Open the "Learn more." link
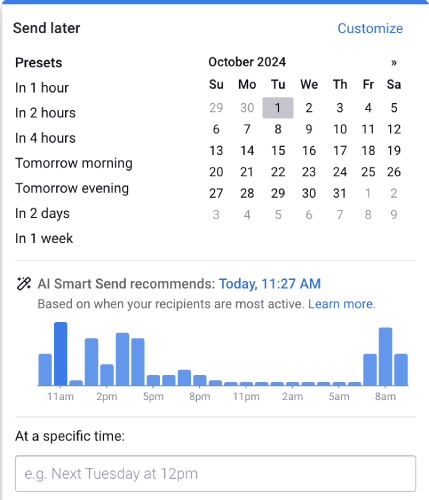 [342, 304]
